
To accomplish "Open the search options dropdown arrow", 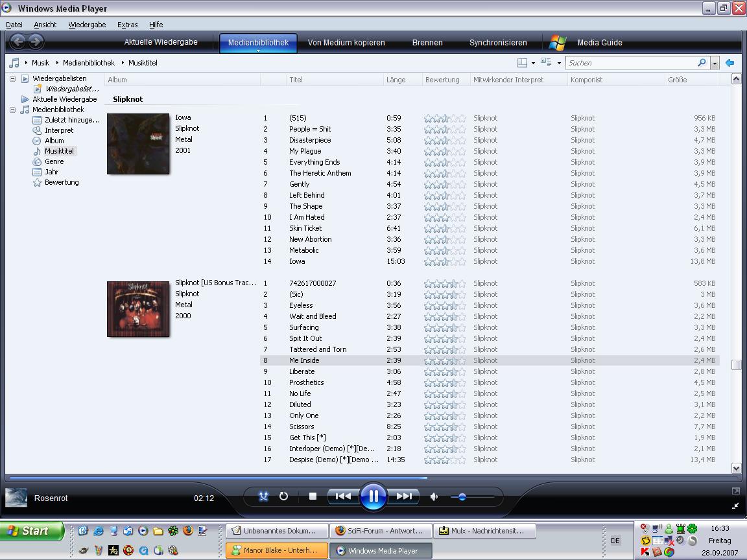I will click(715, 63).
